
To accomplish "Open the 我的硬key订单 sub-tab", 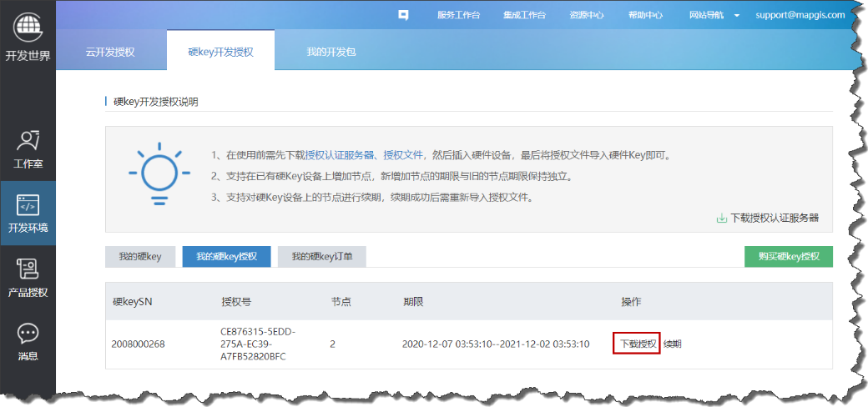I will (321, 257).
